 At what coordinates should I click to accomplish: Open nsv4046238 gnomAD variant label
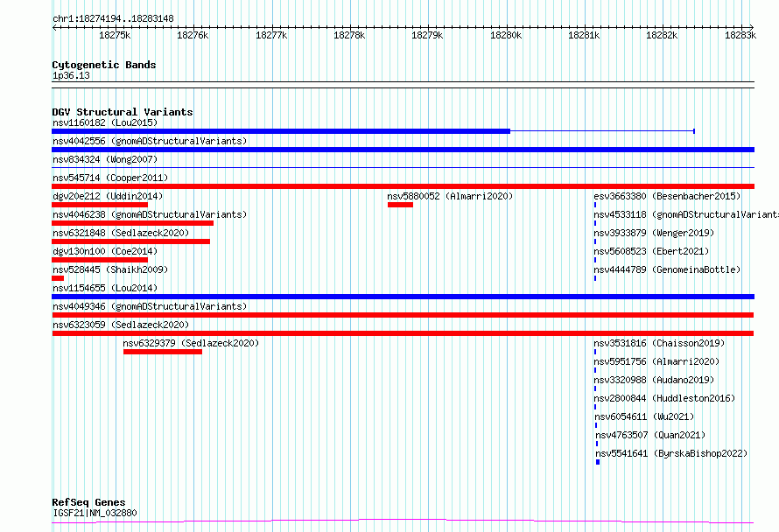coord(150,214)
